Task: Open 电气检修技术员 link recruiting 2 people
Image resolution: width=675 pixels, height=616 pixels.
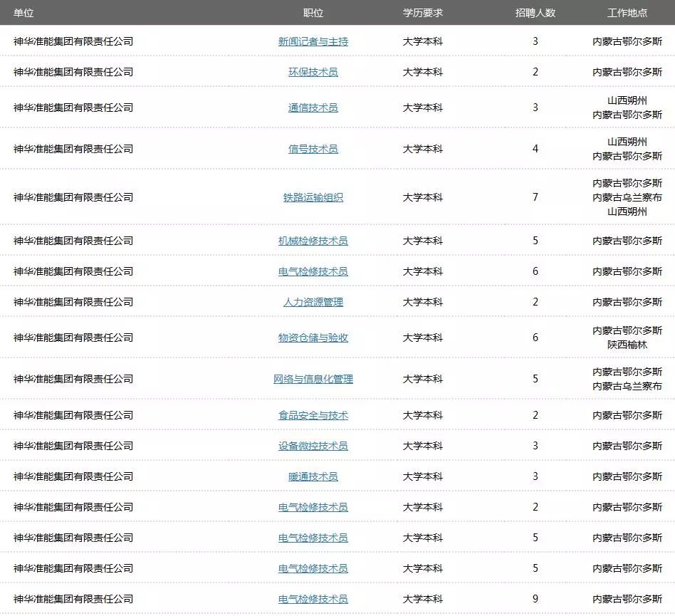Action: point(313,506)
